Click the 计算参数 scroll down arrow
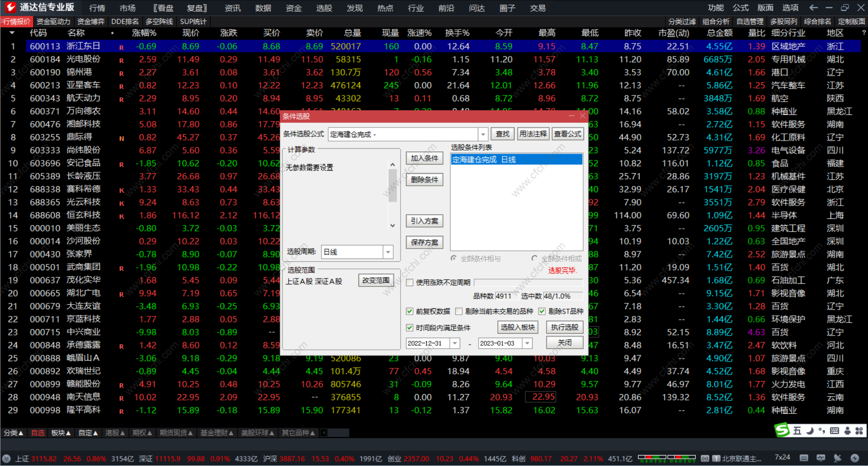Image resolution: width=868 pixels, height=466 pixels. click(x=392, y=225)
